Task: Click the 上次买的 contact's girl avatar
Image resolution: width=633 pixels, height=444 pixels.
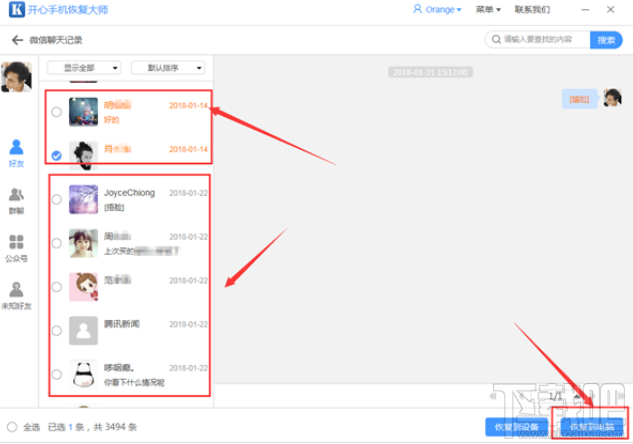Action: [84, 243]
